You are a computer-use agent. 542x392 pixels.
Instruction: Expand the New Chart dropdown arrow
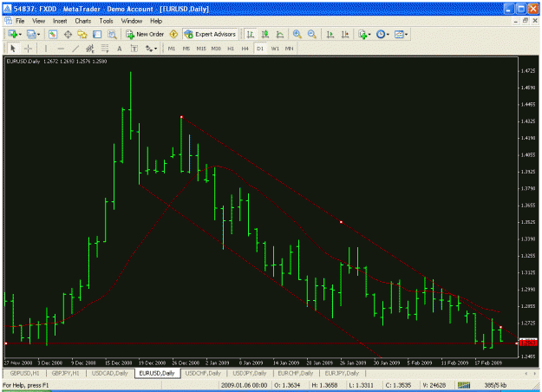[21, 34]
